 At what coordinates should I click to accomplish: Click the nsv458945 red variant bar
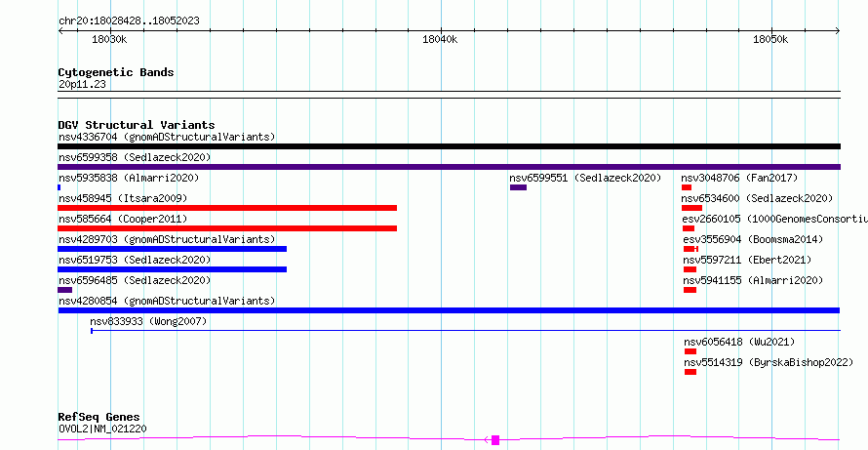[x=227, y=208]
